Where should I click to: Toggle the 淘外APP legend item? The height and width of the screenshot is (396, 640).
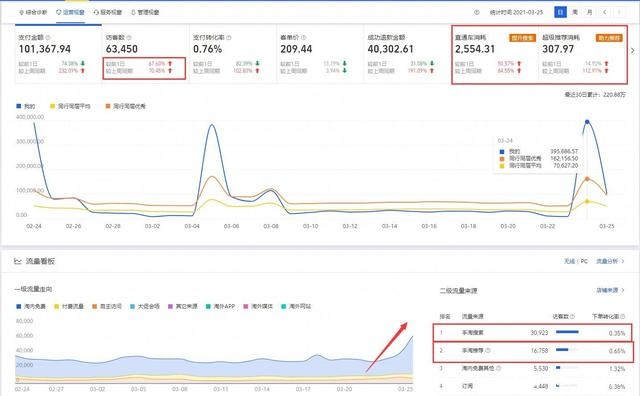click(x=220, y=306)
